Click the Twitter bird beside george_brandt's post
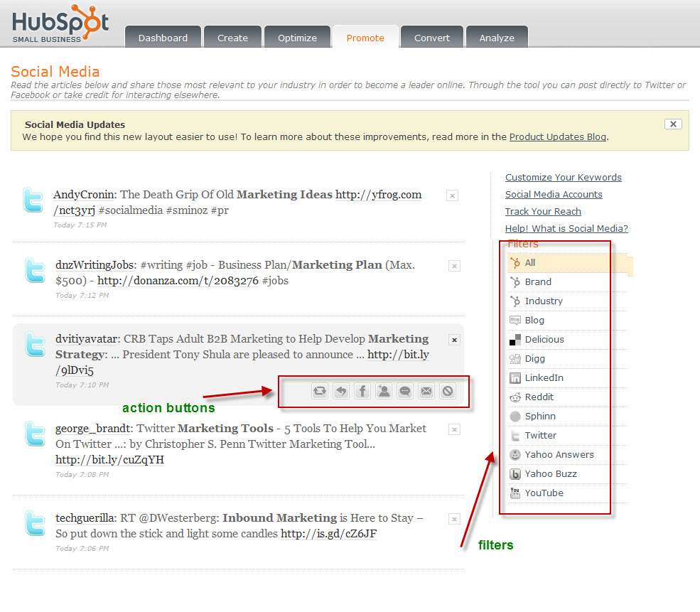 point(35,434)
